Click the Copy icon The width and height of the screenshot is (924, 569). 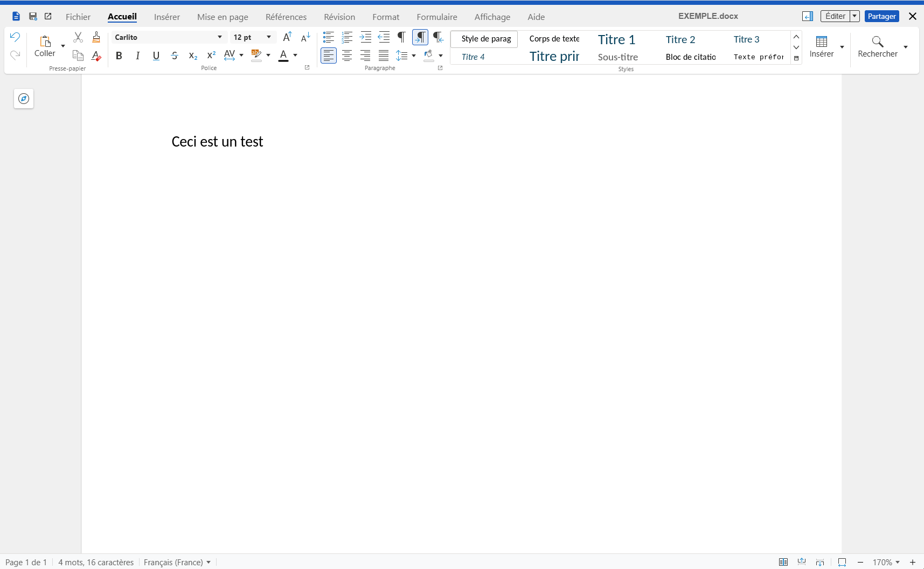(78, 55)
